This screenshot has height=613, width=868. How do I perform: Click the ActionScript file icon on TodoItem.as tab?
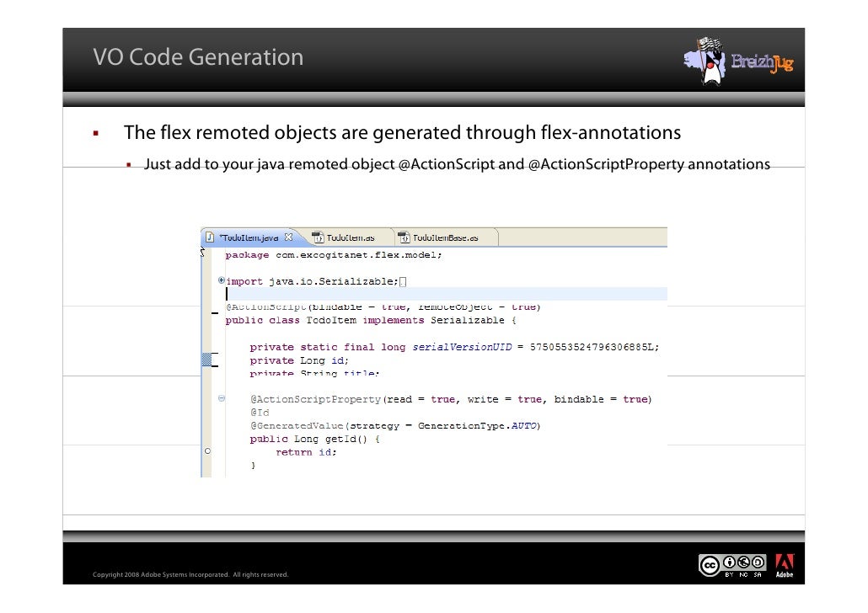tap(318, 237)
